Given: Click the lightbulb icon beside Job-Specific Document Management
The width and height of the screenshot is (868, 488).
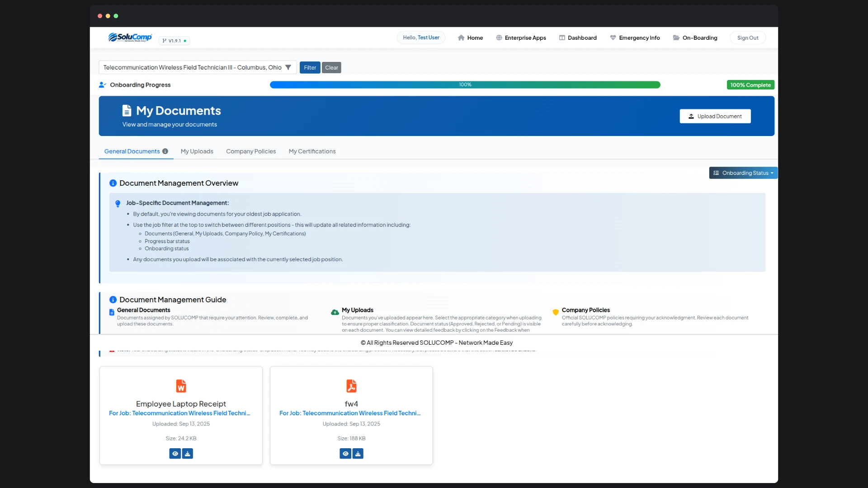Looking at the screenshot, I should click(118, 204).
